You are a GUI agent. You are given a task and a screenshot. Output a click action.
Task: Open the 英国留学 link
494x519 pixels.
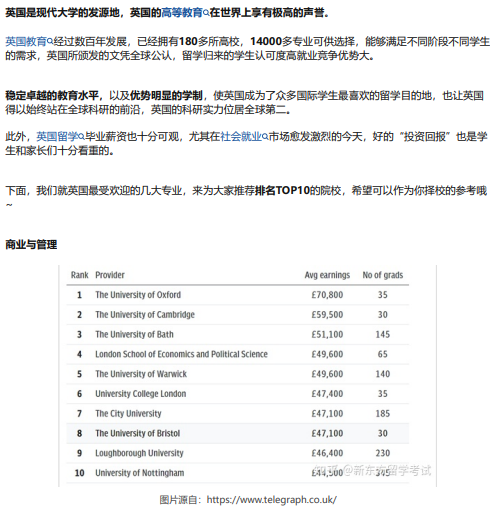[x=57, y=137]
